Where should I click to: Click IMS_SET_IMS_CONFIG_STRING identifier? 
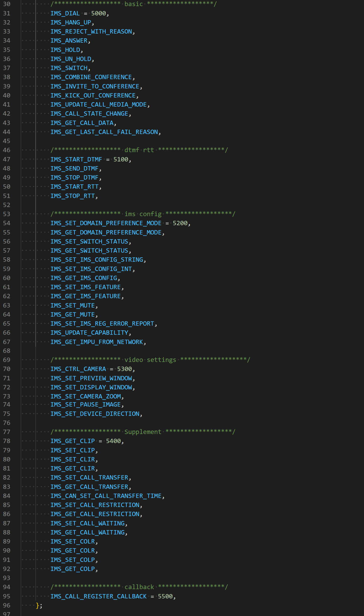97,260
